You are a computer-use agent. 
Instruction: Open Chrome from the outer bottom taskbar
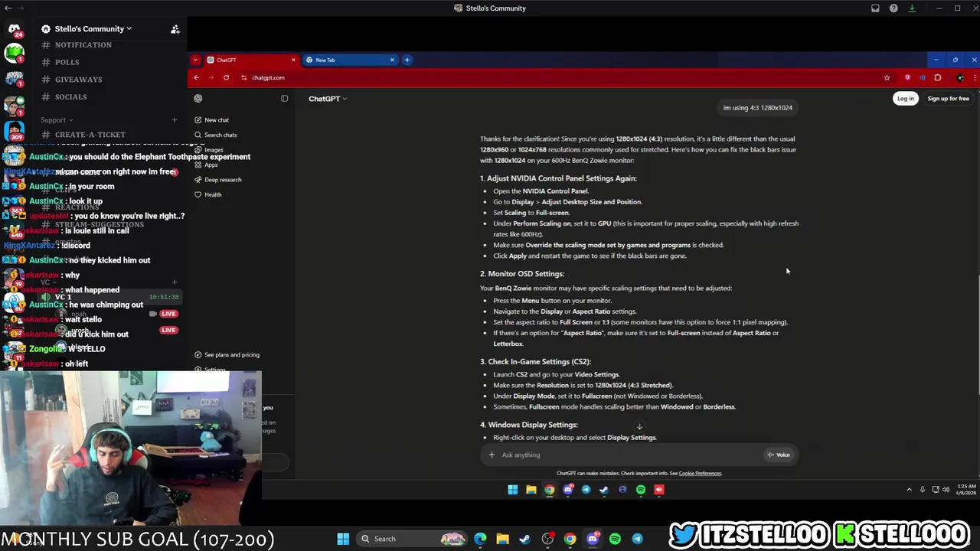pos(570,539)
